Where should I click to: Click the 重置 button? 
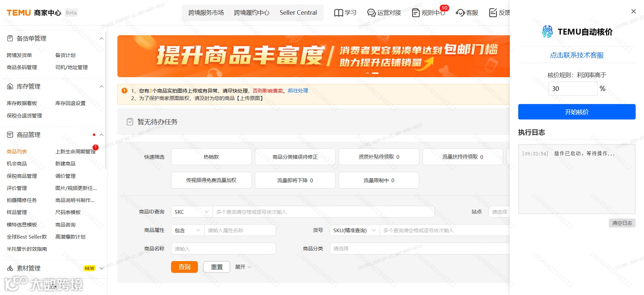pyautogui.click(x=217, y=267)
